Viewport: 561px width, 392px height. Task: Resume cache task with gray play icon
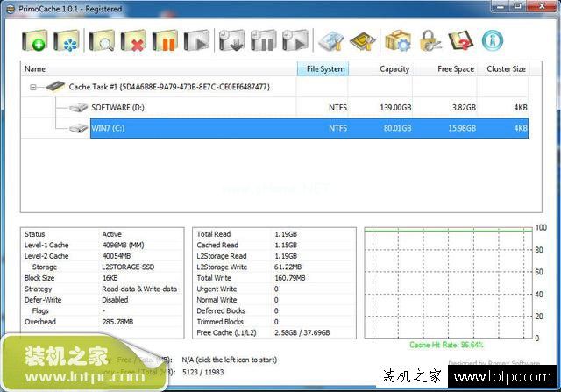click(196, 40)
